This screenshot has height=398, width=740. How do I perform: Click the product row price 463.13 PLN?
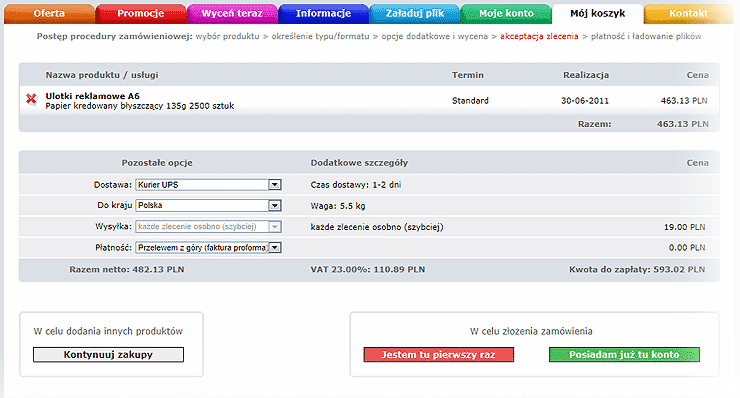tap(684, 101)
